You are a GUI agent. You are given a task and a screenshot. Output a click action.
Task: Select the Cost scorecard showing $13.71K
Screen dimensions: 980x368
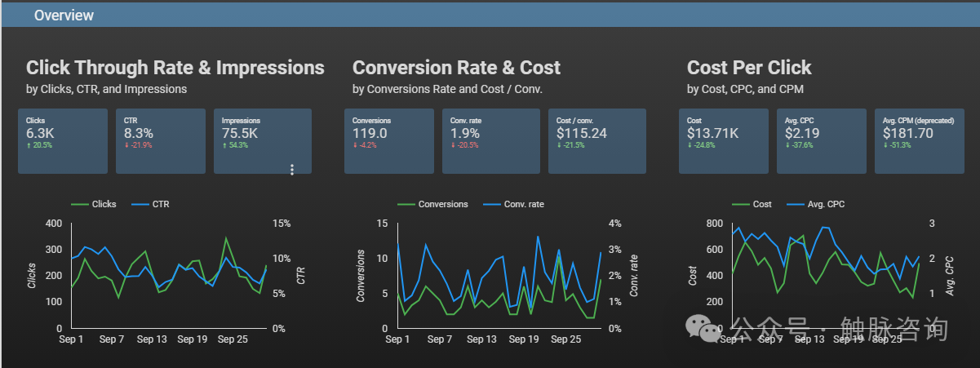(x=724, y=141)
